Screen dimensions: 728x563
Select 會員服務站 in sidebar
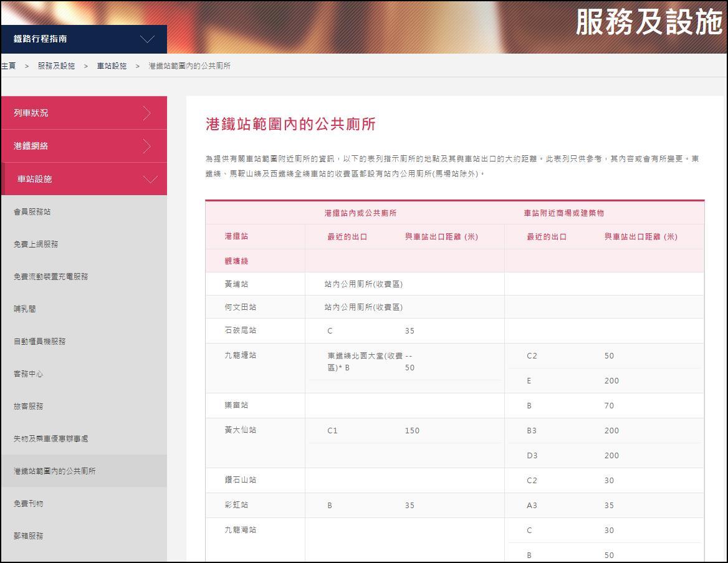pyautogui.click(x=32, y=212)
